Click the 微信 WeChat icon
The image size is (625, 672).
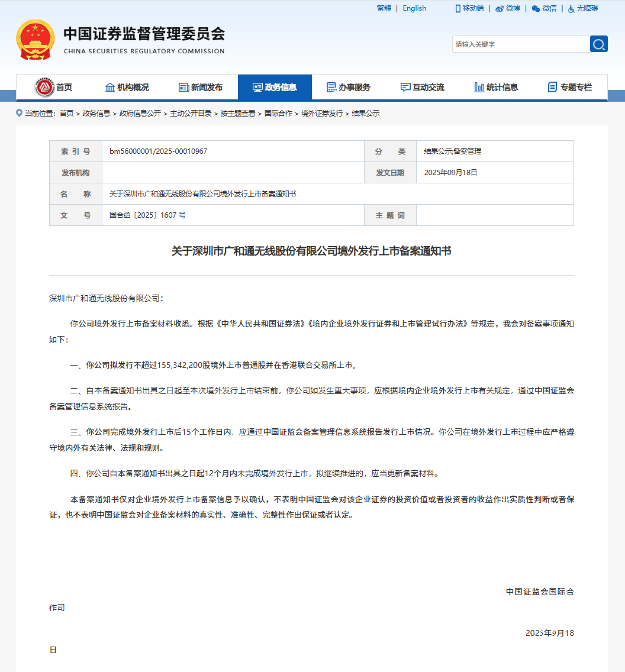click(x=536, y=8)
